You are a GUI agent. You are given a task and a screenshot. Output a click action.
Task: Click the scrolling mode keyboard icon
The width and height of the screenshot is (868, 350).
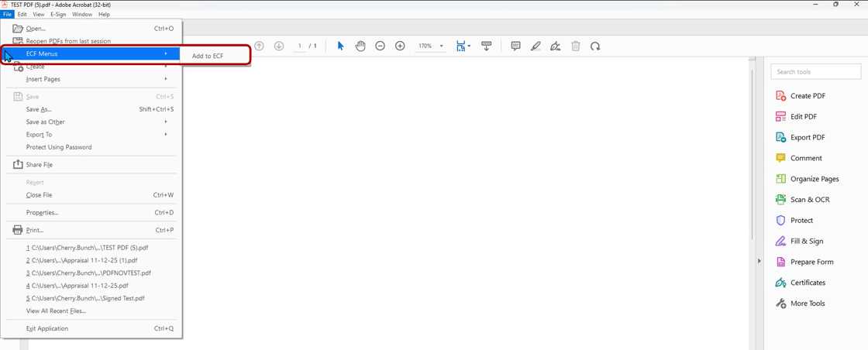point(486,46)
